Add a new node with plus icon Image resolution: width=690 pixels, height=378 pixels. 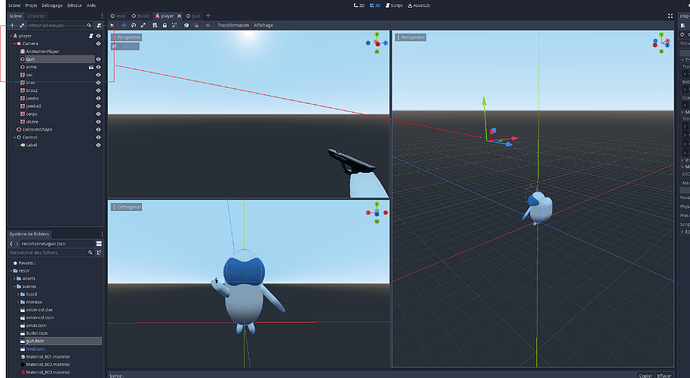coord(12,25)
